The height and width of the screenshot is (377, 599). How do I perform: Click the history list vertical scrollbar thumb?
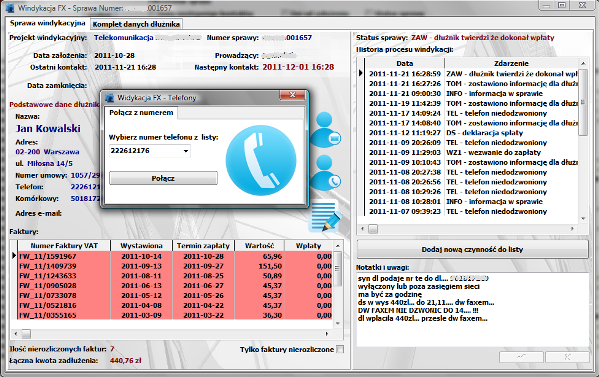(x=583, y=102)
